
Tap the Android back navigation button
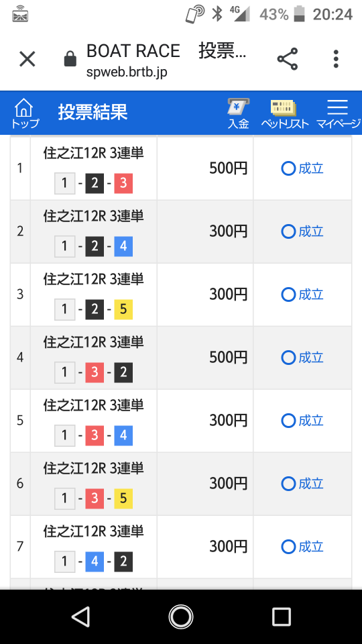pos(80,617)
